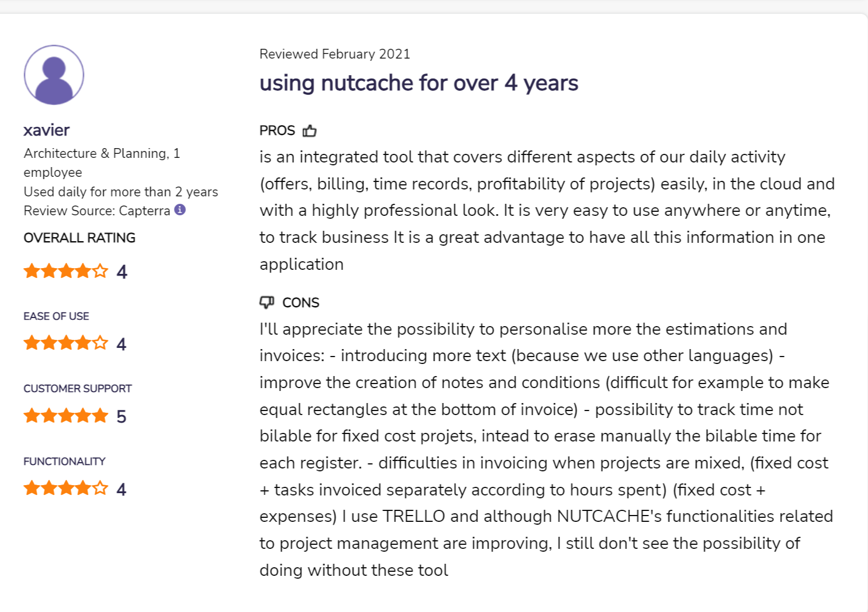The image size is (868, 612).
Task: Click the Review Source: Capterra text
Action: tap(97, 211)
